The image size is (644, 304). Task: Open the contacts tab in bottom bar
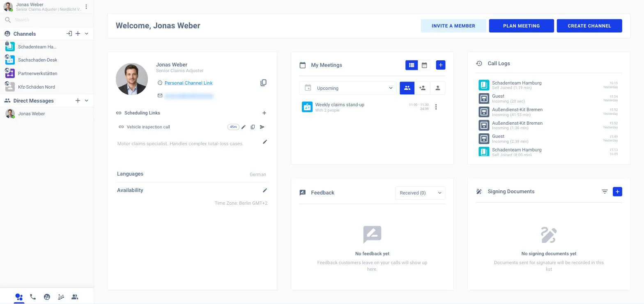pos(75,297)
